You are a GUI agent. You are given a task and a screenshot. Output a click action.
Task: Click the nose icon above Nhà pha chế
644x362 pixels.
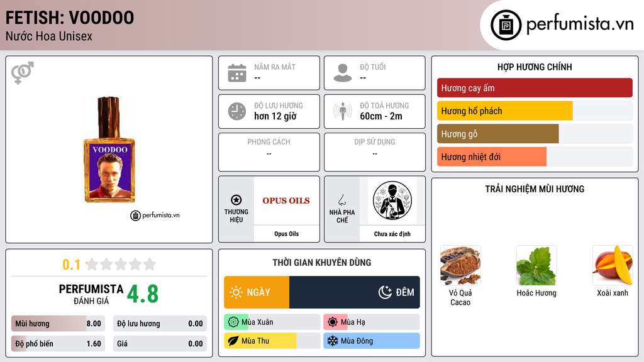pos(341,200)
